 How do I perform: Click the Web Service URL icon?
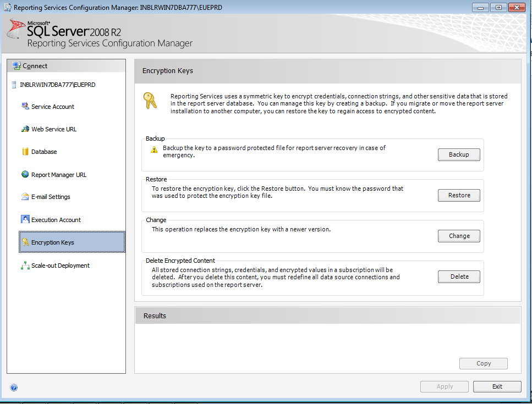point(25,129)
